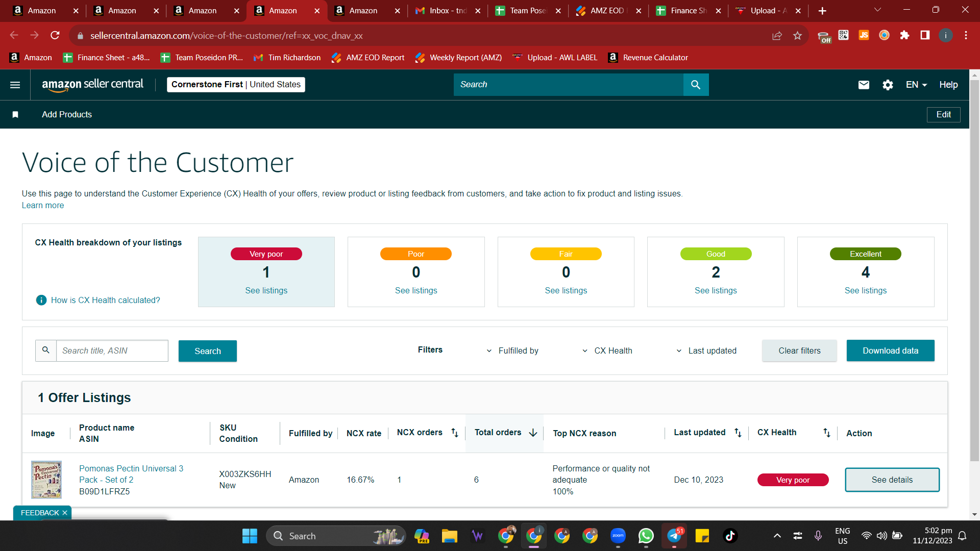Close the FEEDBACK tab with X

point(65,513)
